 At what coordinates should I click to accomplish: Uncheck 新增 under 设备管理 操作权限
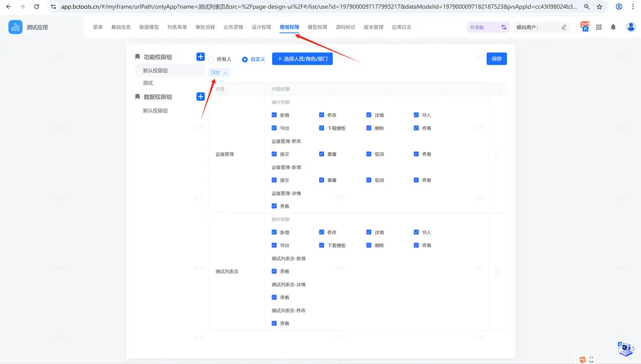pyautogui.click(x=274, y=115)
